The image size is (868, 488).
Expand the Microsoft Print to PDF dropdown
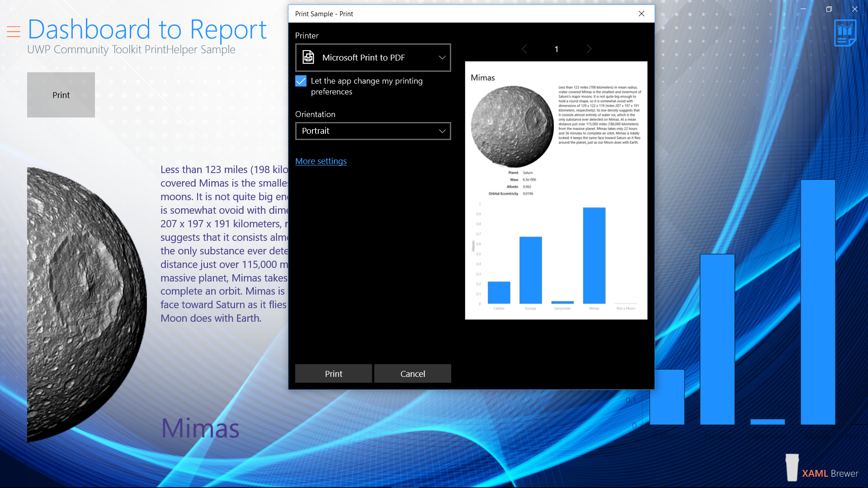pyautogui.click(x=373, y=57)
